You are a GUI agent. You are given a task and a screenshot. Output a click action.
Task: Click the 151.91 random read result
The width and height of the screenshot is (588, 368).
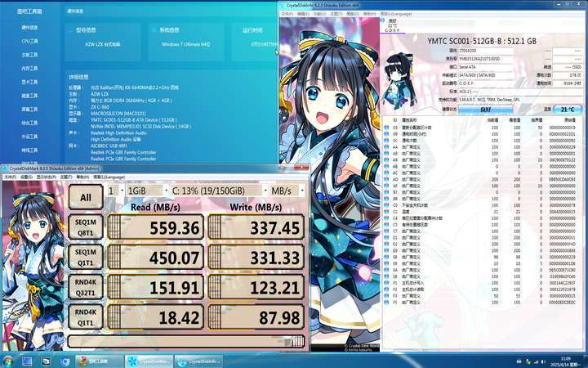[156, 287]
